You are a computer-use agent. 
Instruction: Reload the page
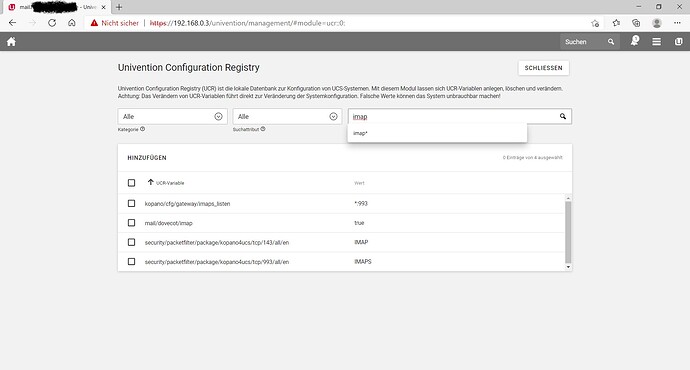pos(52,23)
